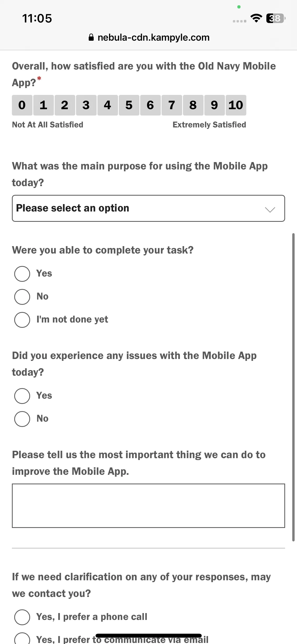Tap the lock icon beside the URL
The height and width of the screenshot is (644, 297).
pyautogui.click(x=91, y=37)
